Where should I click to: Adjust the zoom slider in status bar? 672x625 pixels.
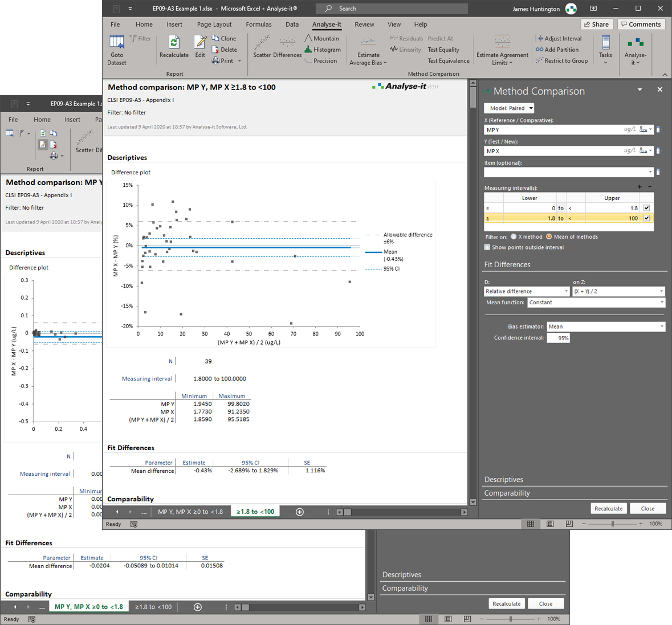[x=613, y=524]
